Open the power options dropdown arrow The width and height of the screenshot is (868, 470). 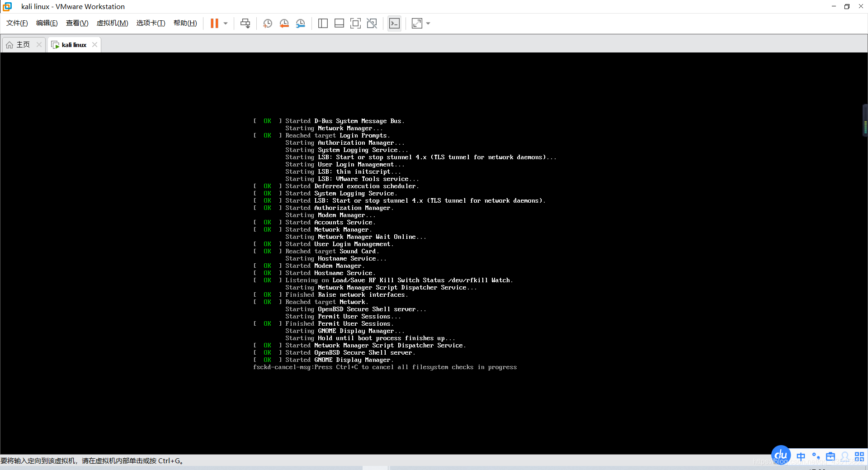[226, 24]
